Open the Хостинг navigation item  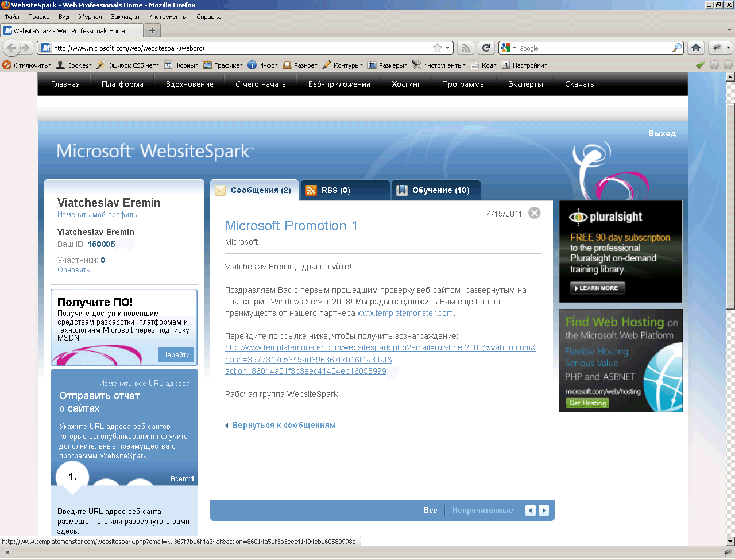(x=406, y=84)
